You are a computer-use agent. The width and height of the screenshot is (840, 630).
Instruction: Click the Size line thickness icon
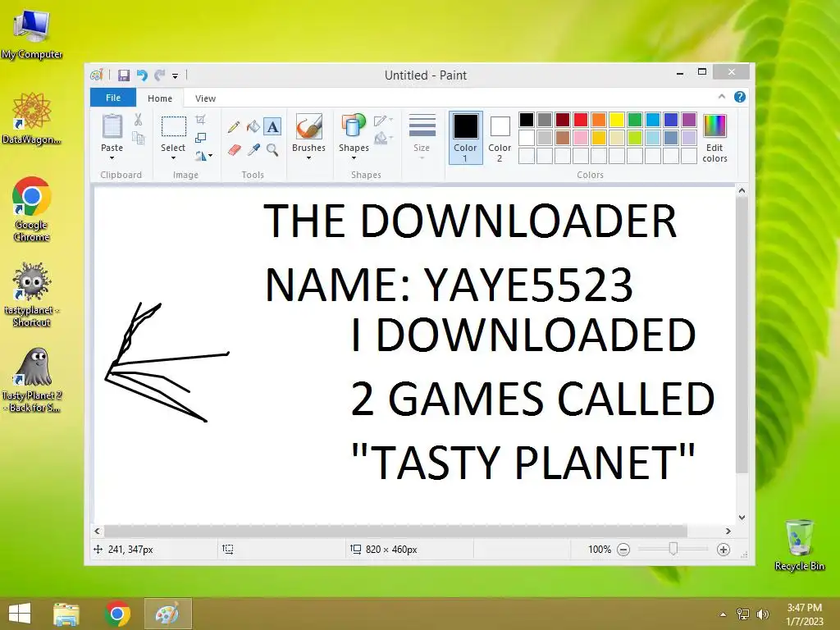pos(422,126)
